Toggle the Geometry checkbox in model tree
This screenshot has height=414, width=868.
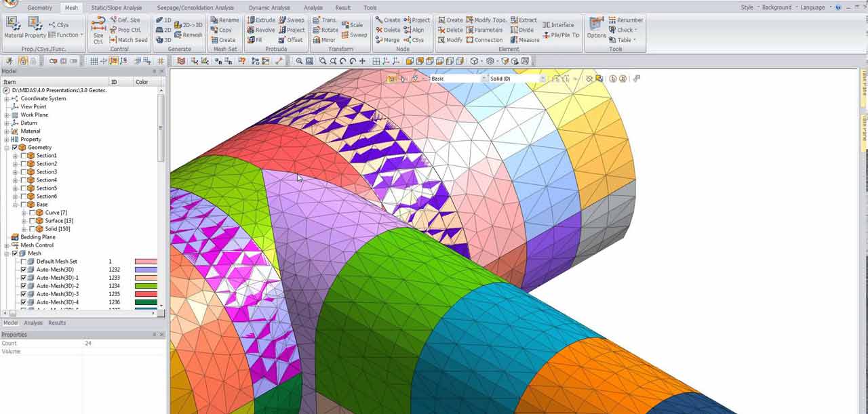click(15, 147)
